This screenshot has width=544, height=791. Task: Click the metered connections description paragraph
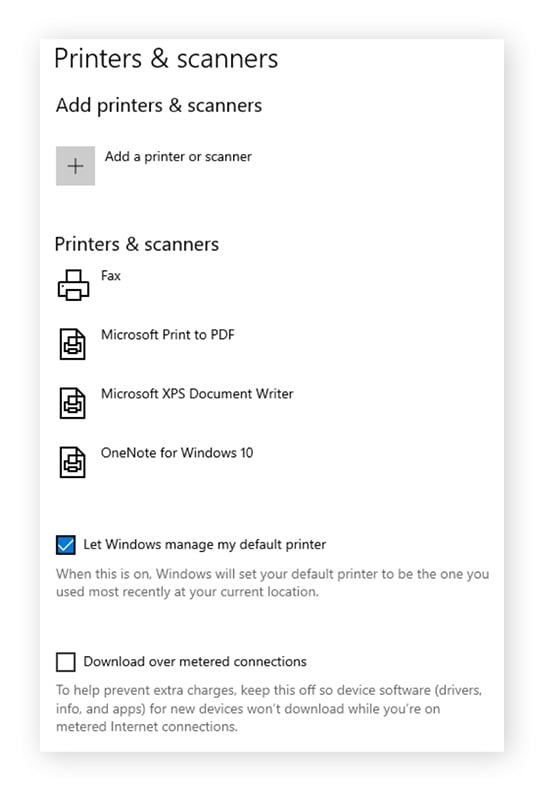(269, 708)
